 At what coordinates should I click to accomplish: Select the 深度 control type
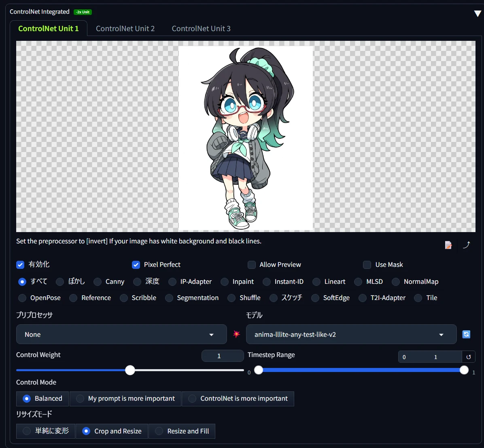pos(137,282)
